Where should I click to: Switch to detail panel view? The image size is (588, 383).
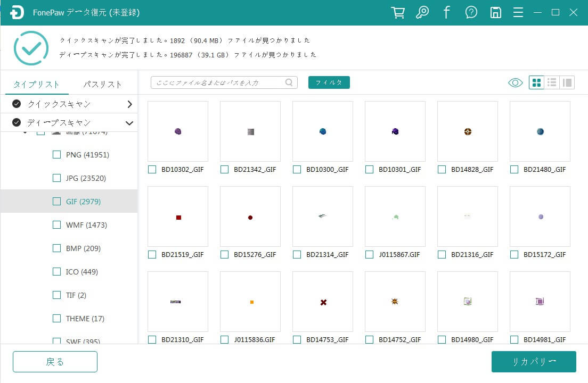tap(567, 83)
